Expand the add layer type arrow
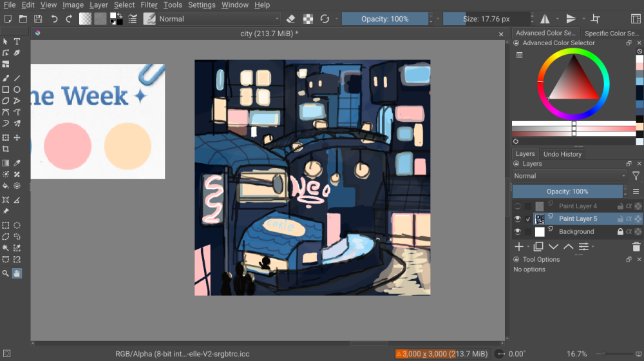 click(x=528, y=247)
